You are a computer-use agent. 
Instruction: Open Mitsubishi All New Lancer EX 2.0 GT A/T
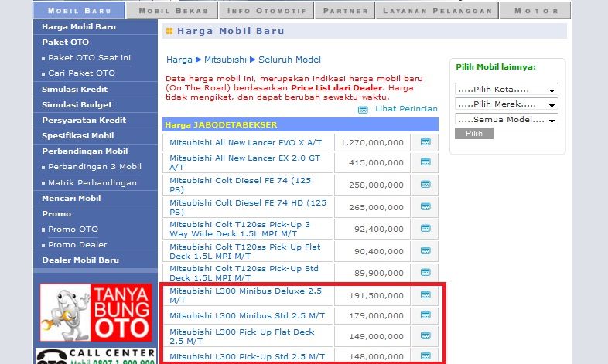tap(244, 162)
